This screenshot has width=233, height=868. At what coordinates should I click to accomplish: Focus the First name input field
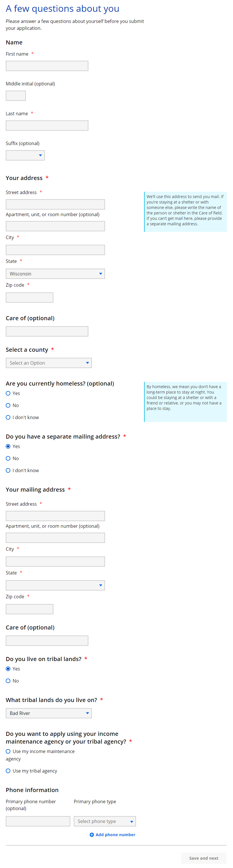coord(47,66)
